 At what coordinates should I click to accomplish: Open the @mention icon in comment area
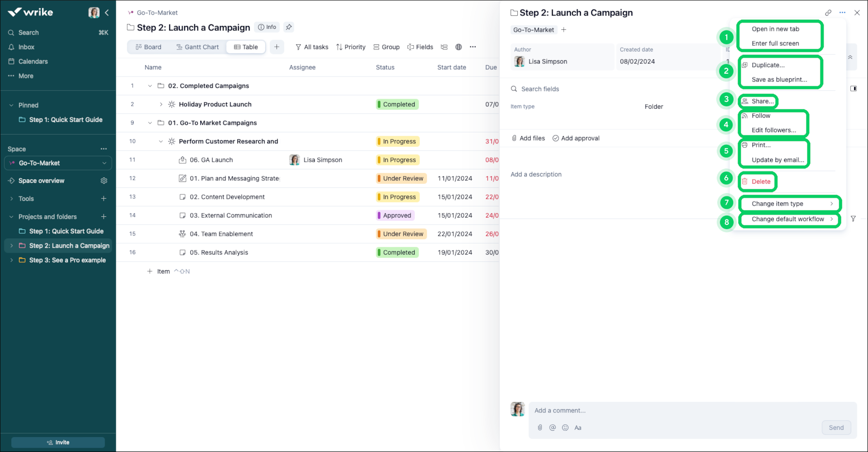click(552, 427)
